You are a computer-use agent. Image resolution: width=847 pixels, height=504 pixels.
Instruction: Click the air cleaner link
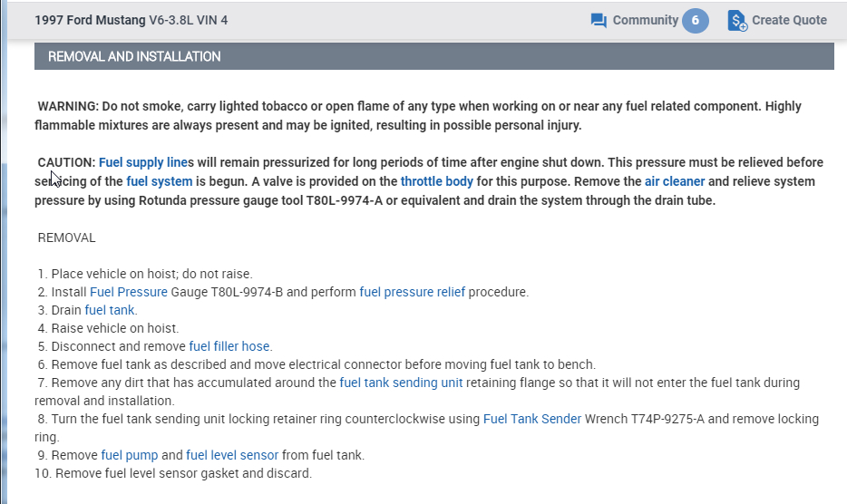tap(675, 181)
